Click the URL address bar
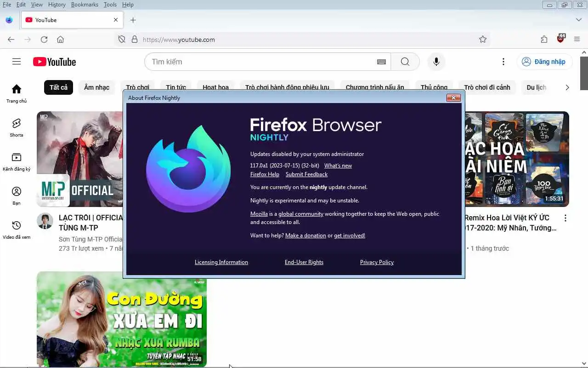 (303, 40)
